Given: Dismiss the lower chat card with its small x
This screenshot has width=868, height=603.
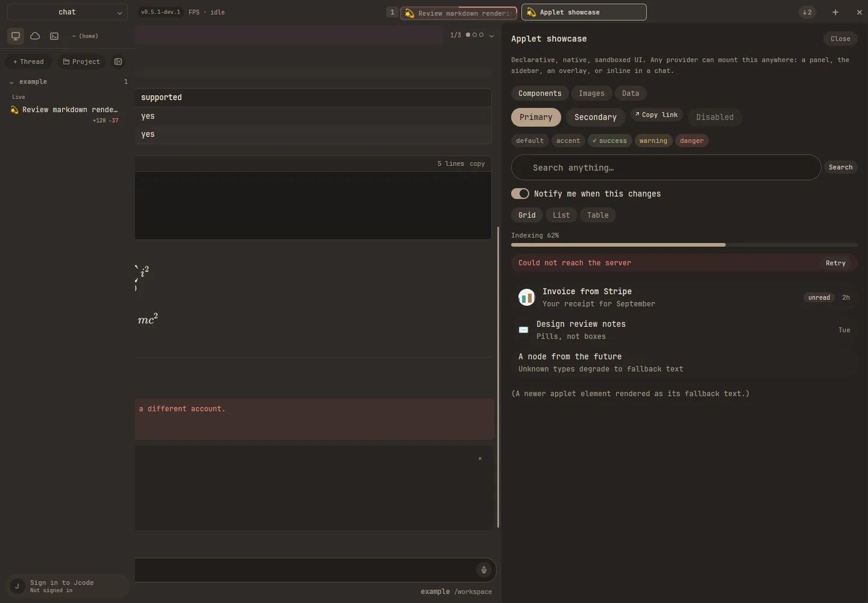Looking at the screenshot, I should pos(480,459).
